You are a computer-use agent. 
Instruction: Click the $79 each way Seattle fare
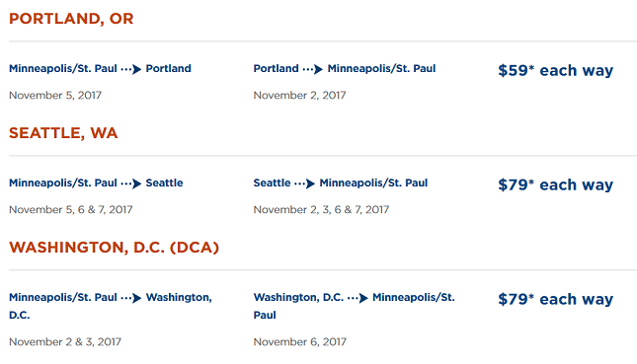pyautogui.click(x=555, y=185)
